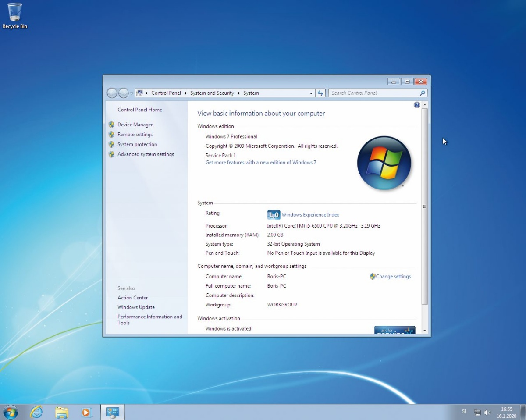Click the Windows is activated text
Screen dimensions: 526x420
pos(228,328)
